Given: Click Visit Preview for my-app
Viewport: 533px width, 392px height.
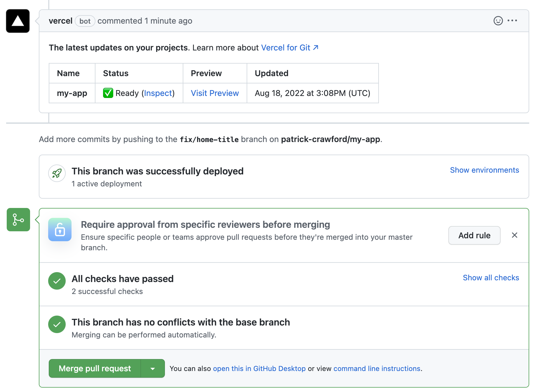Looking at the screenshot, I should 215,93.
